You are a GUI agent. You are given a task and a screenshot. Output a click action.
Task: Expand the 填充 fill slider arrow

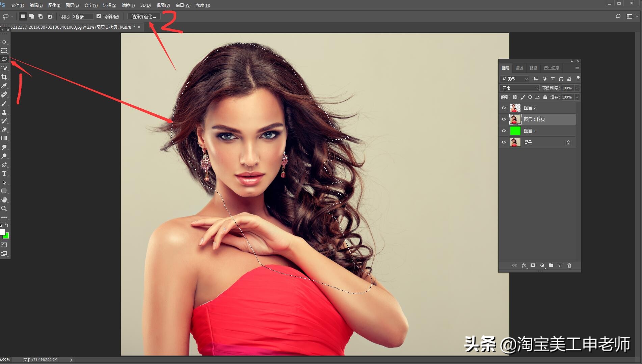coord(577,97)
